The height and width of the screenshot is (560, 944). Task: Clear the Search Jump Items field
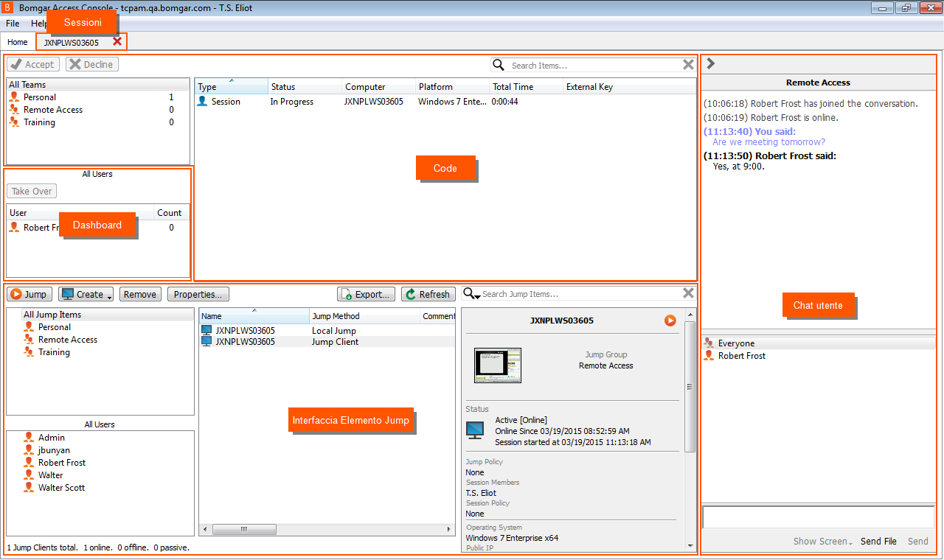(x=688, y=293)
